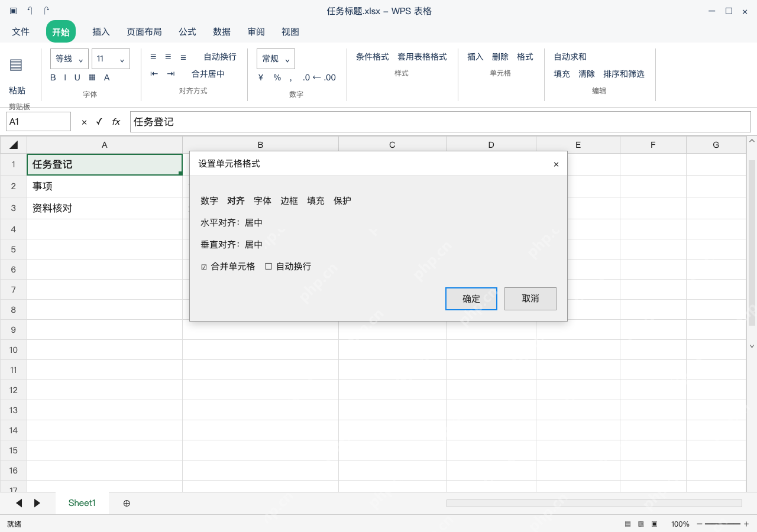Switch to normal view in status bar
Viewport: 757px width, 532px height.
pyautogui.click(x=627, y=524)
